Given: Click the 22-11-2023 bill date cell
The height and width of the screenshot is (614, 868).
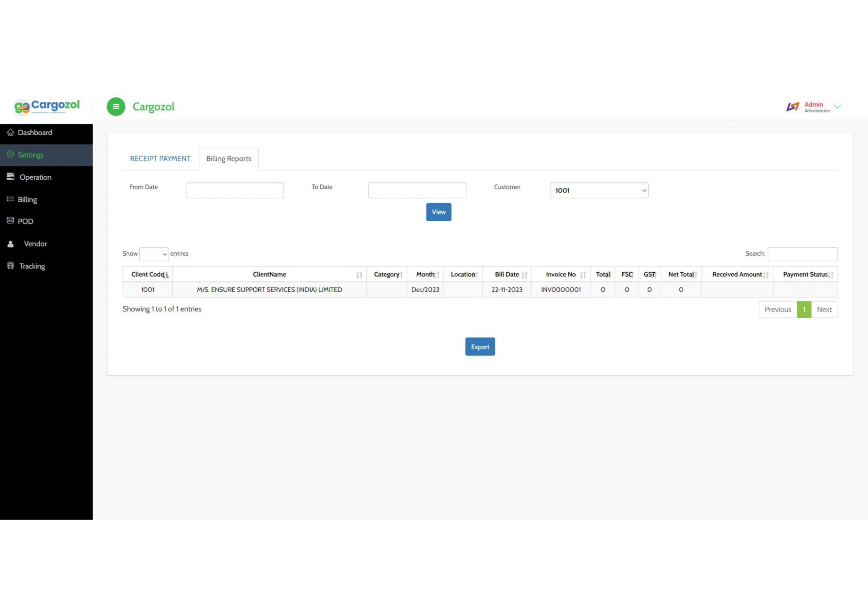Looking at the screenshot, I should [507, 290].
